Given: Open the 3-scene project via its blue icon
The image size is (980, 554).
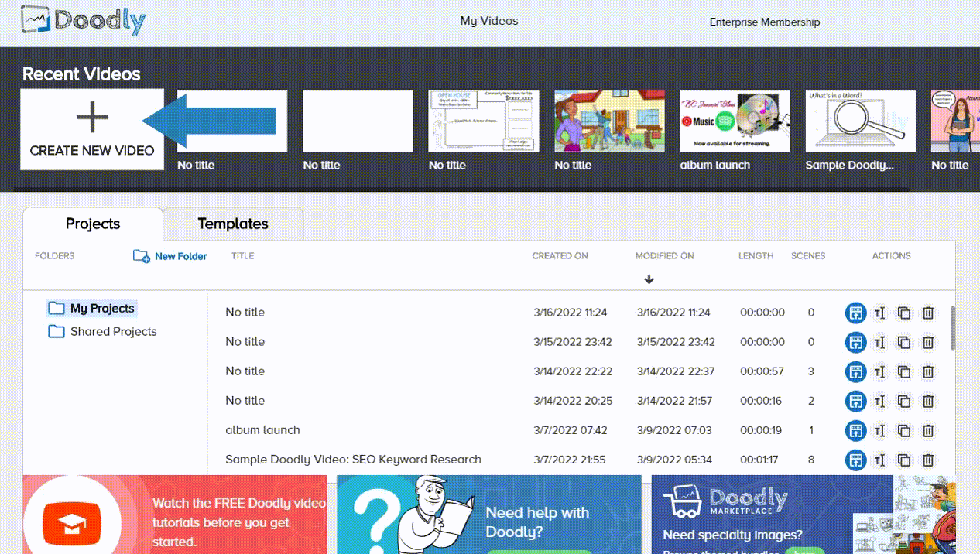Looking at the screenshot, I should [x=855, y=372].
